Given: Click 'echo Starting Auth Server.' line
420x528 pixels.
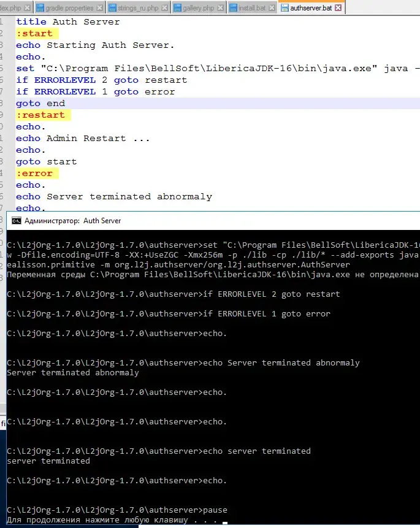Looking at the screenshot, I should tap(95, 45).
